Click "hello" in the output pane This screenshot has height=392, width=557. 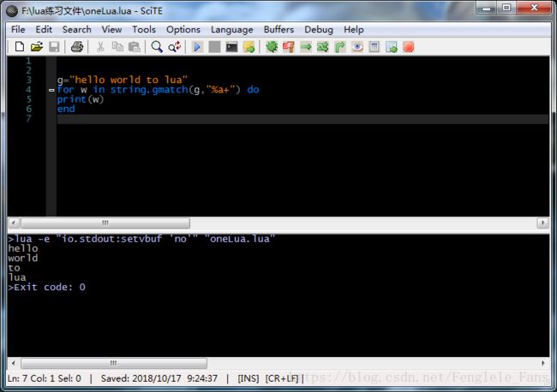tap(23, 248)
